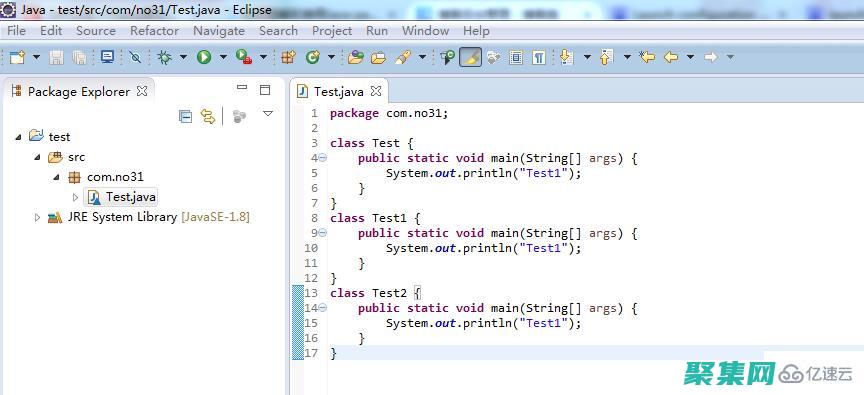Maximize the Package Explorer view
This screenshot has width=864, height=395.
click(x=265, y=90)
